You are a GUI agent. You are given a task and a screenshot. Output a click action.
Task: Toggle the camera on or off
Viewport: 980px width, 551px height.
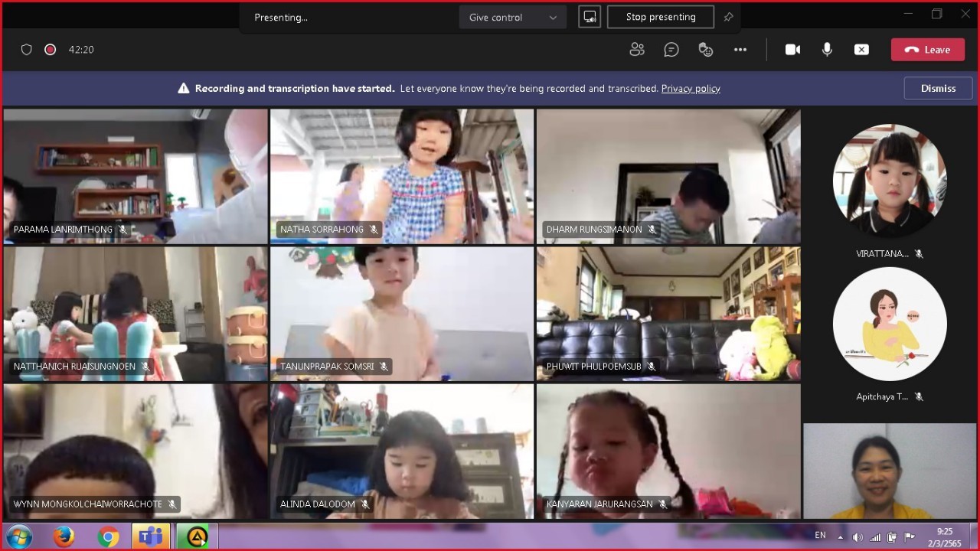click(x=792, y=50)
